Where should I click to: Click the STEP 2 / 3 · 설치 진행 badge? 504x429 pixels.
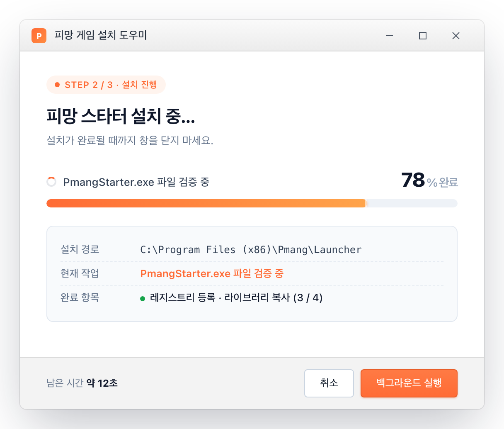click(x=106, y=85)
